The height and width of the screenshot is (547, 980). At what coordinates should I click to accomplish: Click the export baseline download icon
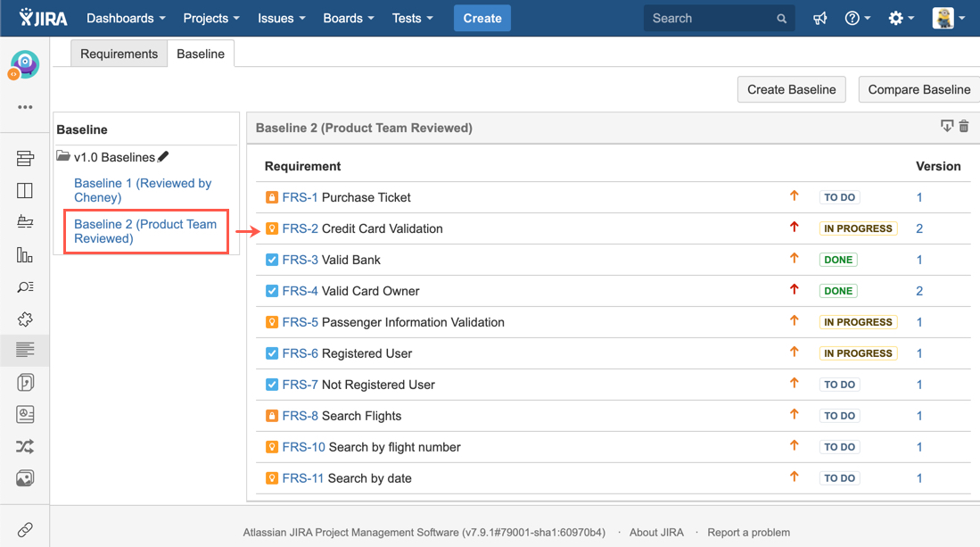(947, 127)
